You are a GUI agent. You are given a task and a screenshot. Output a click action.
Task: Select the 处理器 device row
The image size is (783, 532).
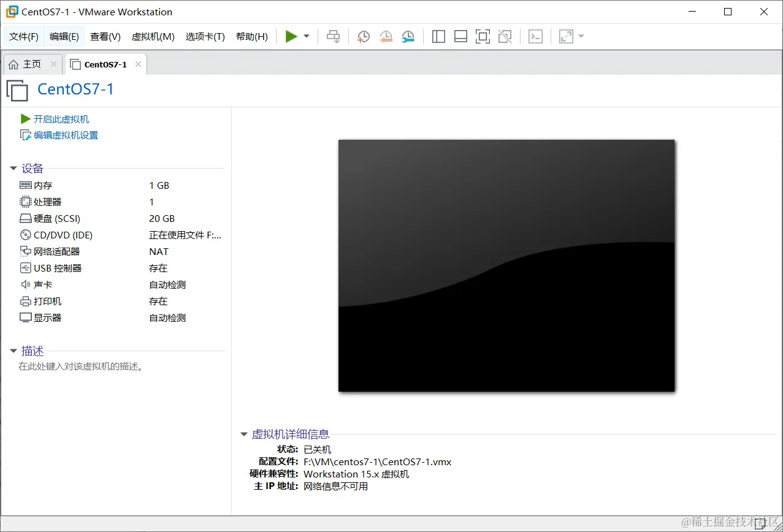click(x=121, y=202)
